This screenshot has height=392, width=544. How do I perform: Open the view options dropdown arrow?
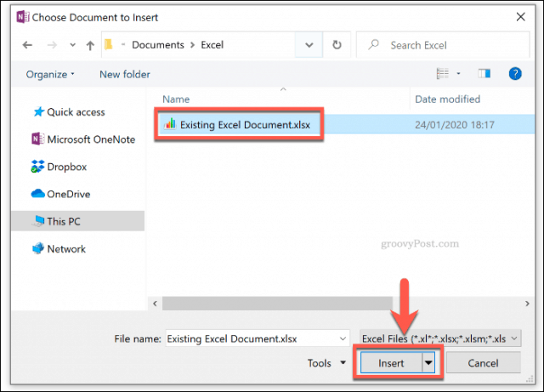pyautogui.click(x=458, y=73)
